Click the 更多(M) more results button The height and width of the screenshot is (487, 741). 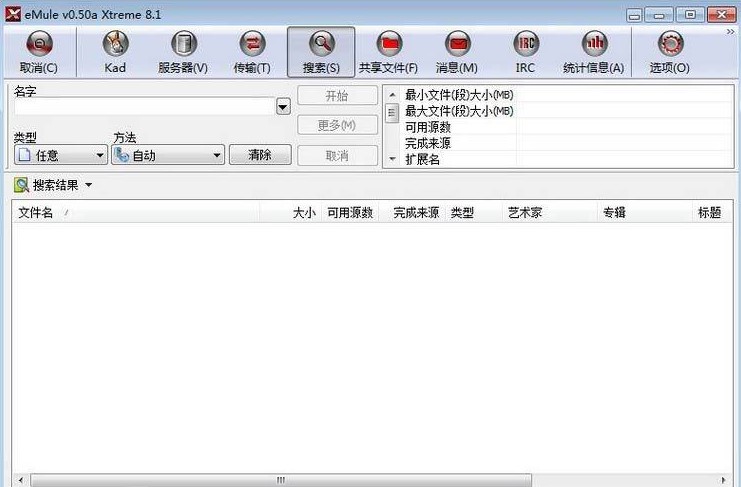[337, 125]
